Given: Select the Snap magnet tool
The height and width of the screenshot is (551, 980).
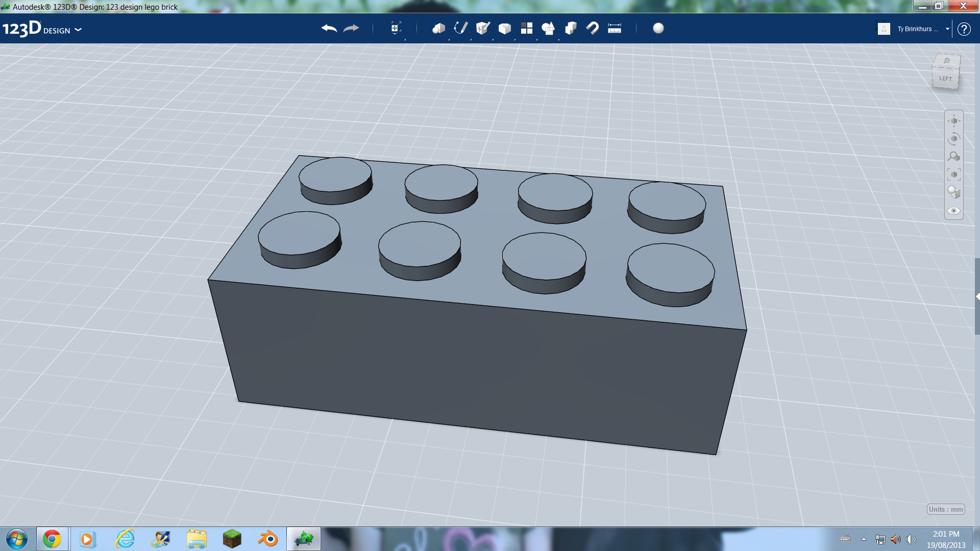Looking at the screenshot, I should coord(593,29).
